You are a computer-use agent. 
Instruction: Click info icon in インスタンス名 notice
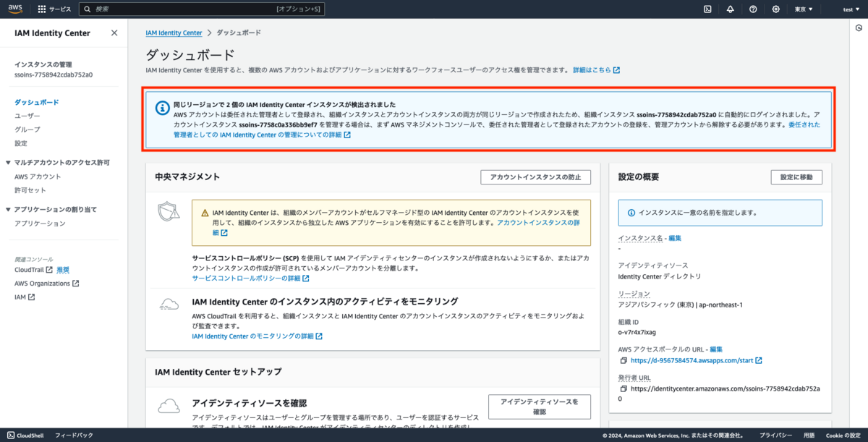[631, 213]
